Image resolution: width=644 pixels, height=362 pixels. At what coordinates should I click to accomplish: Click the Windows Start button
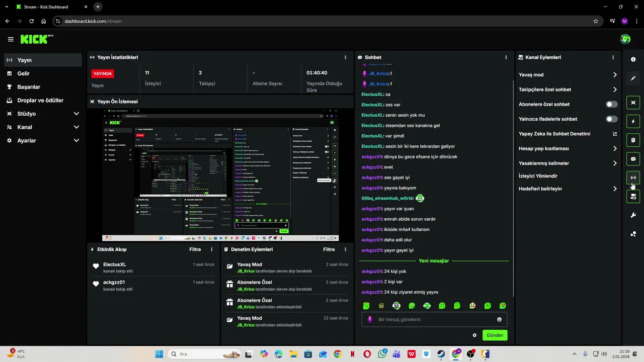pyautogui.click(x=159, y=354)
